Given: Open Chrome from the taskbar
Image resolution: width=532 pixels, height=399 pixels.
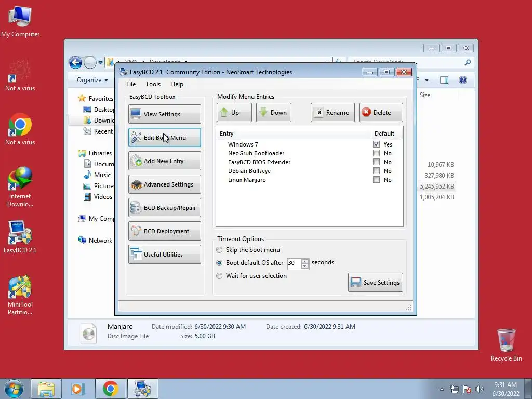Looking at the screenshot, I should pyautogui.click(x=110, y=389).
